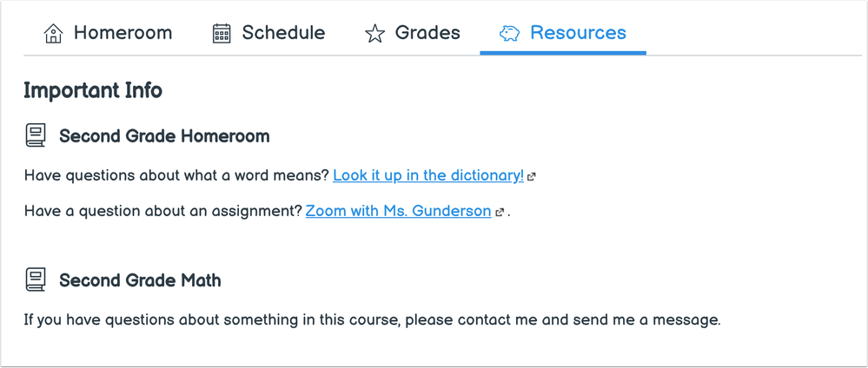Click book icon beside Second Grade Homeroom
868x368 pixels.
tap(36, 135)
